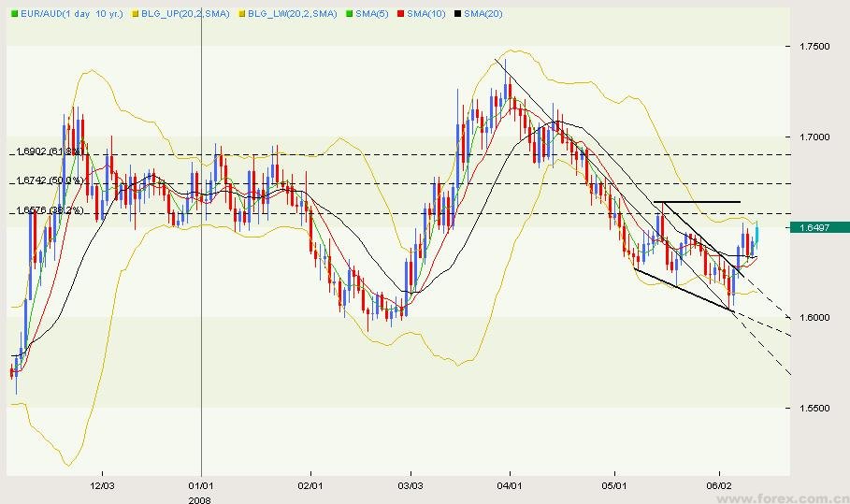Select the 01/01 date marker for 2008
Image resolution: width=850 pixels, height=504 pixels.
(x=202, y=486)
